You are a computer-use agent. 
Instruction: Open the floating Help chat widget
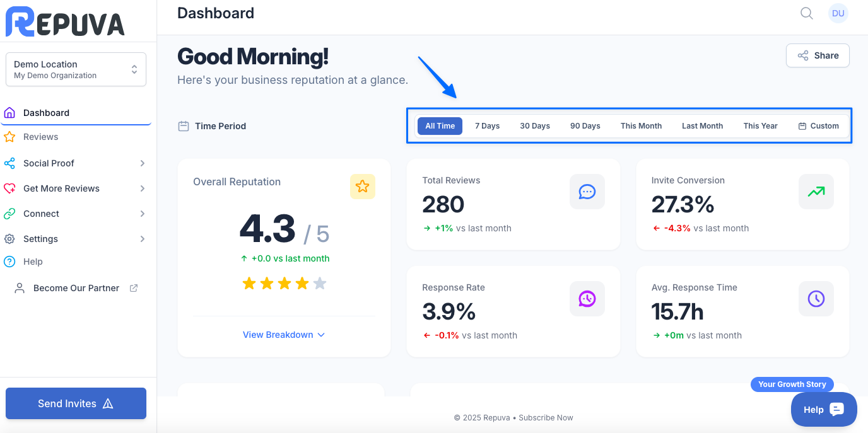click(823, 410)
